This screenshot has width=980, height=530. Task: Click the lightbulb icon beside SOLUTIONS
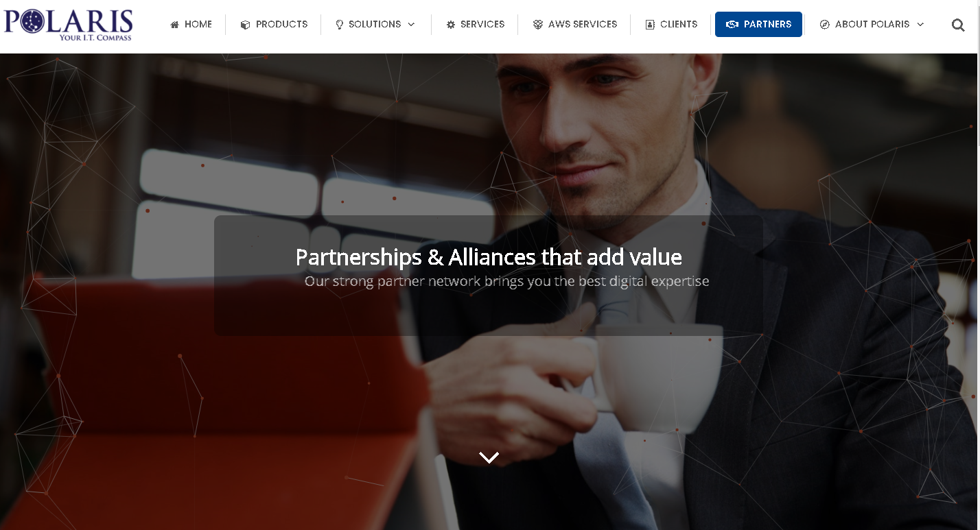339,25
